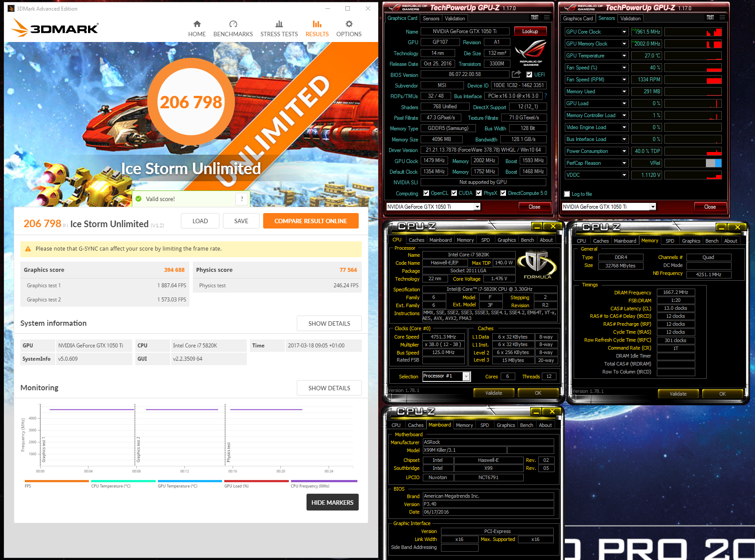The height and width of the screenshot is (560, 755).
Task: Open Graphics tab in CPU-Z Mainboard window
Action: (x=506, y=425)
